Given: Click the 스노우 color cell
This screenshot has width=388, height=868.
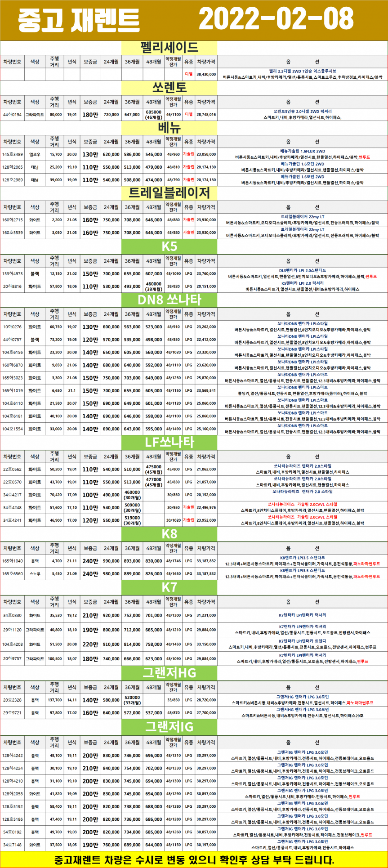Looking at the screenshot, I should click(35, 573).
